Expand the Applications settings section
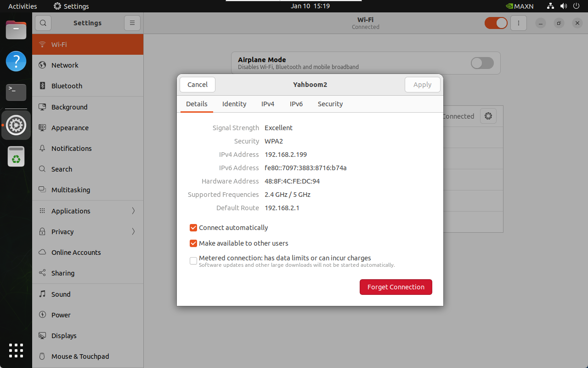 click(x=87, y=211)
